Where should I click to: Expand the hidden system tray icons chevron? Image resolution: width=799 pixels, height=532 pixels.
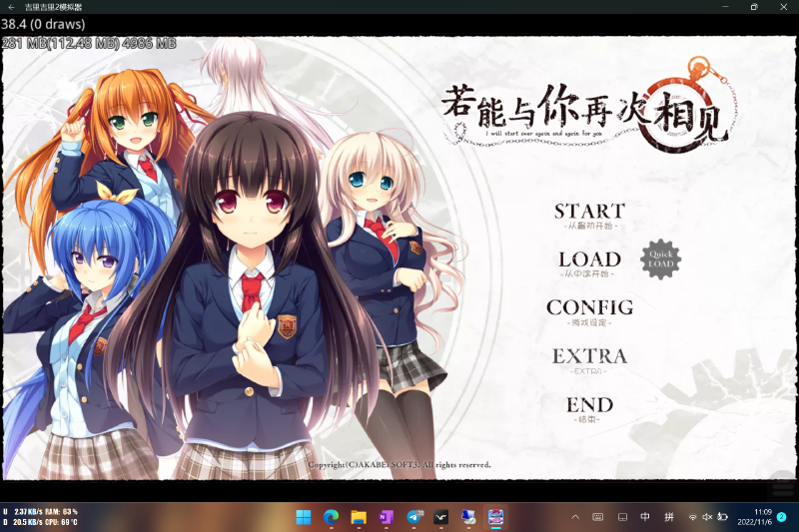574,517
